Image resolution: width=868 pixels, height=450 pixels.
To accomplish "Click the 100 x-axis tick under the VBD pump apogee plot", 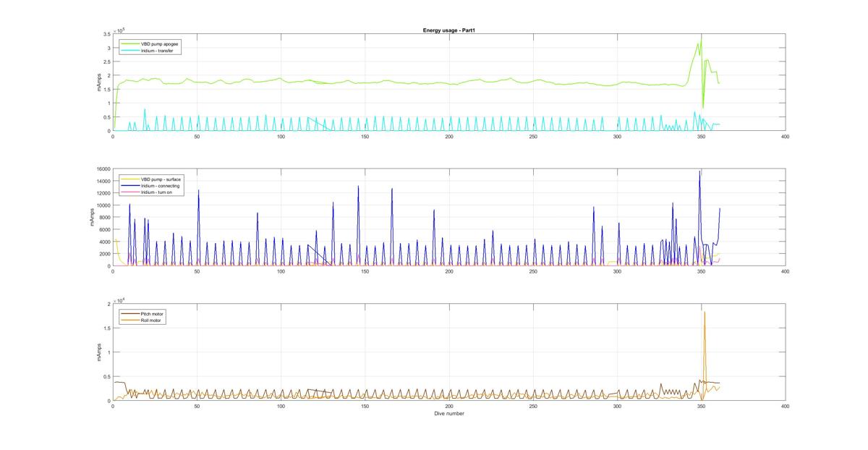I will (x=281, y=137).
